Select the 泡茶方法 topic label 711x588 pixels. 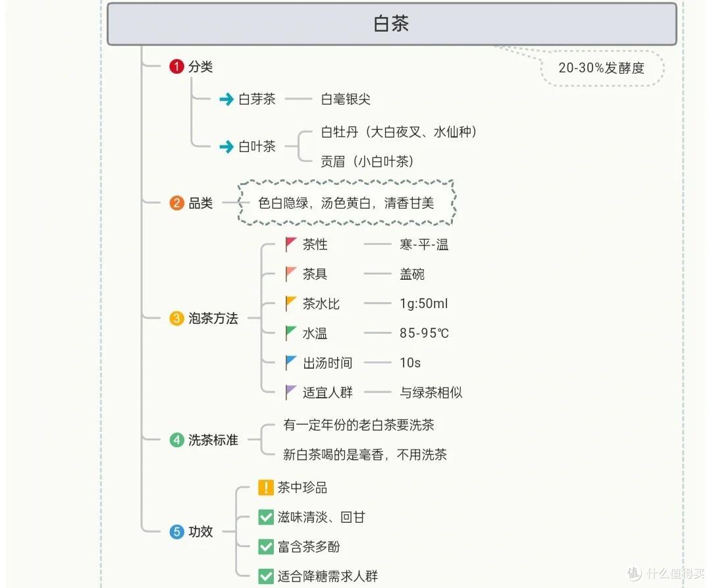pos(213,318)
